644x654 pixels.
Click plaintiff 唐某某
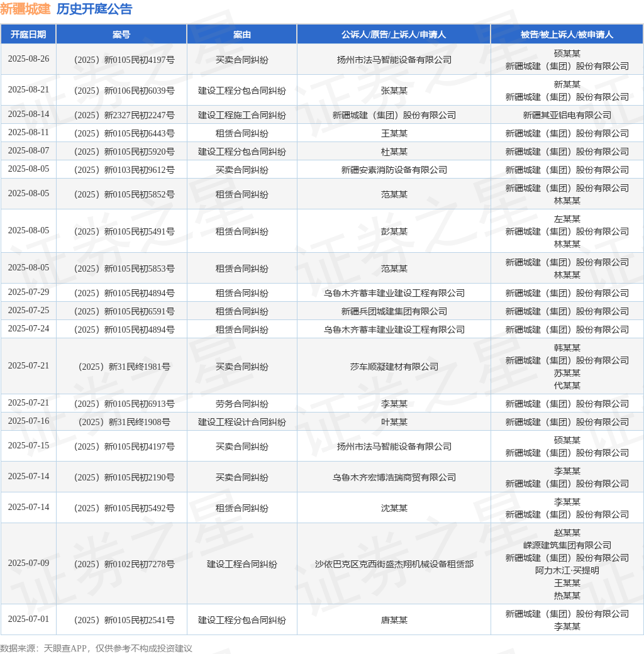click(x=394, y=620)
